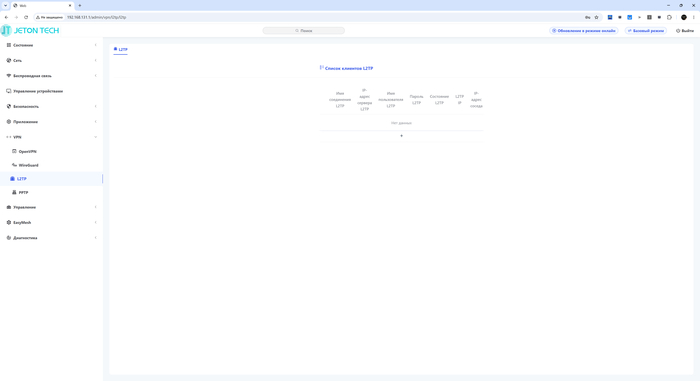
Task: Expand the Network sidebar section
Action: (51, 60)
